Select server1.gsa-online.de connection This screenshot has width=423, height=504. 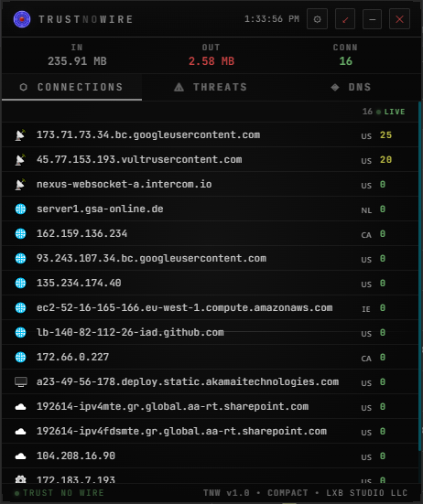(x=210, y=209)
